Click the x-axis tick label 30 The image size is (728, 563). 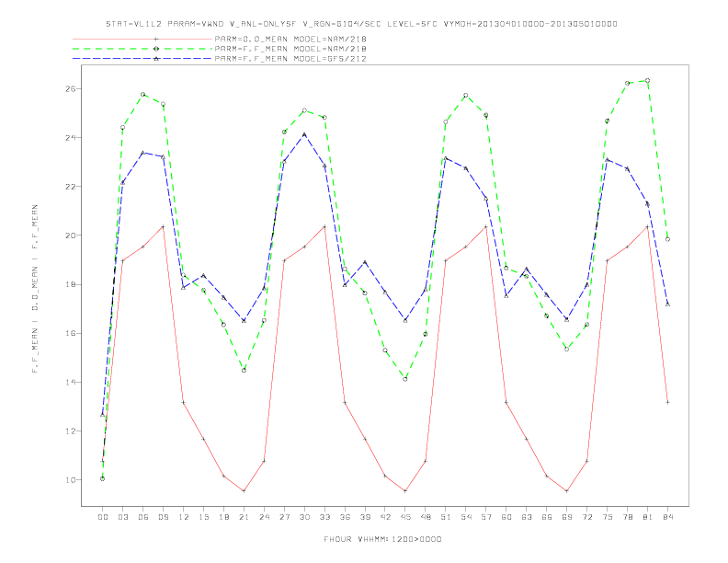[x=304, y=517]
